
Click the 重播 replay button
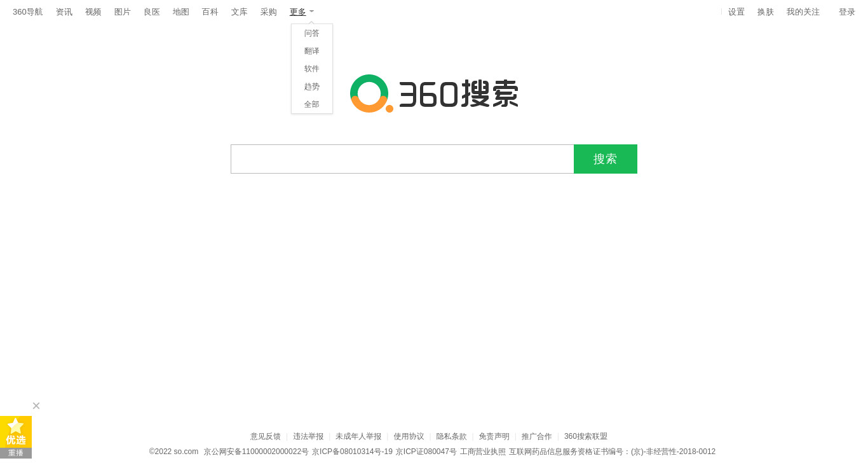coord(16,453)
